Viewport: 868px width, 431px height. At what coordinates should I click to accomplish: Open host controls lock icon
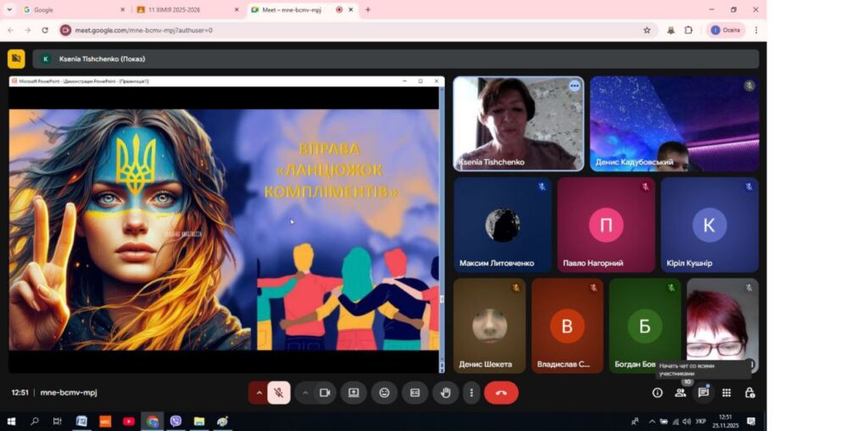pyautogui.click(x=749, y=393)
